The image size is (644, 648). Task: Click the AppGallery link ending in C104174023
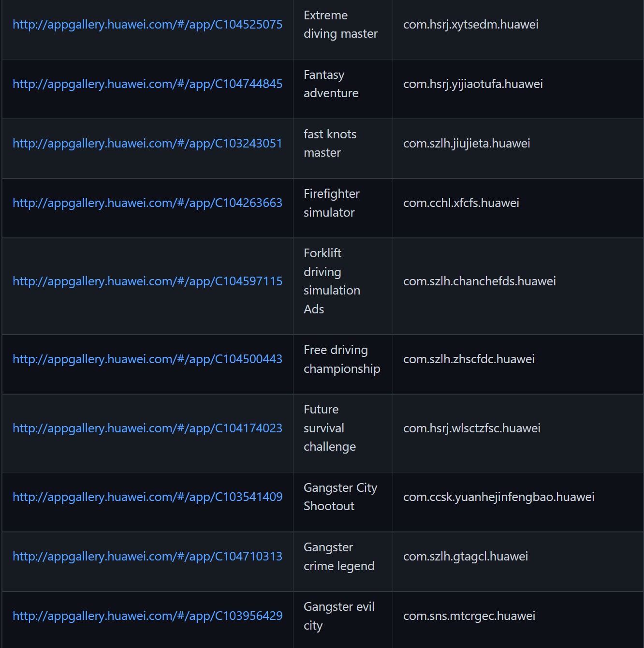pyautogui.click(x=147, y=428)
